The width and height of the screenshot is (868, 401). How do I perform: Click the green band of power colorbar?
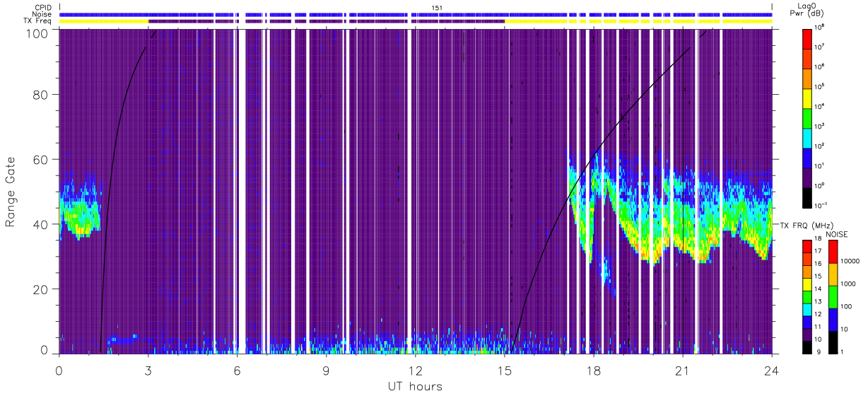(807, 117)
